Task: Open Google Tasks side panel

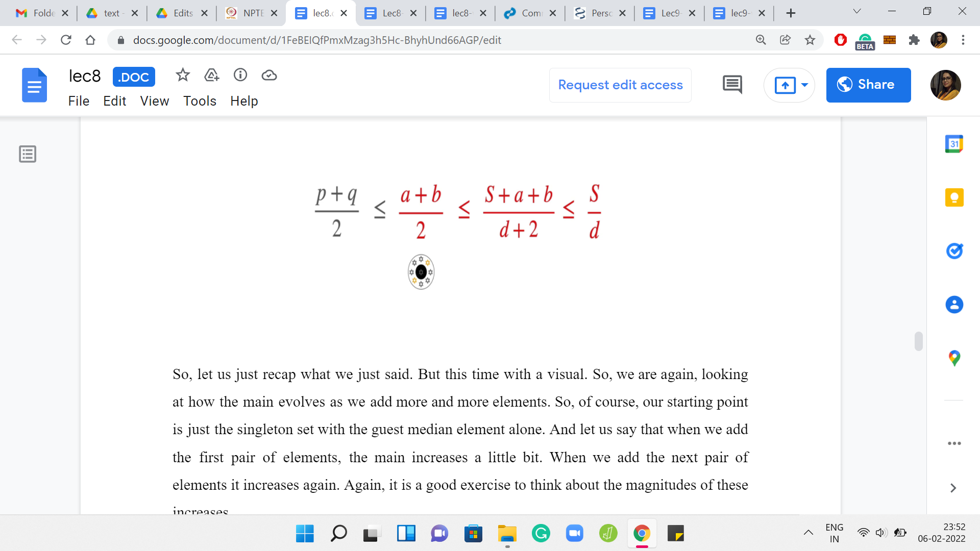Action: click(953, 251)
